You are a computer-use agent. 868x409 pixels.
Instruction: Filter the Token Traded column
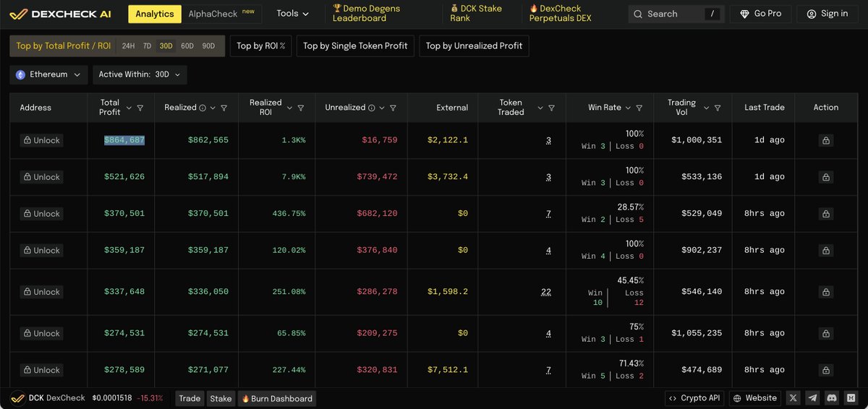[551, 108]
